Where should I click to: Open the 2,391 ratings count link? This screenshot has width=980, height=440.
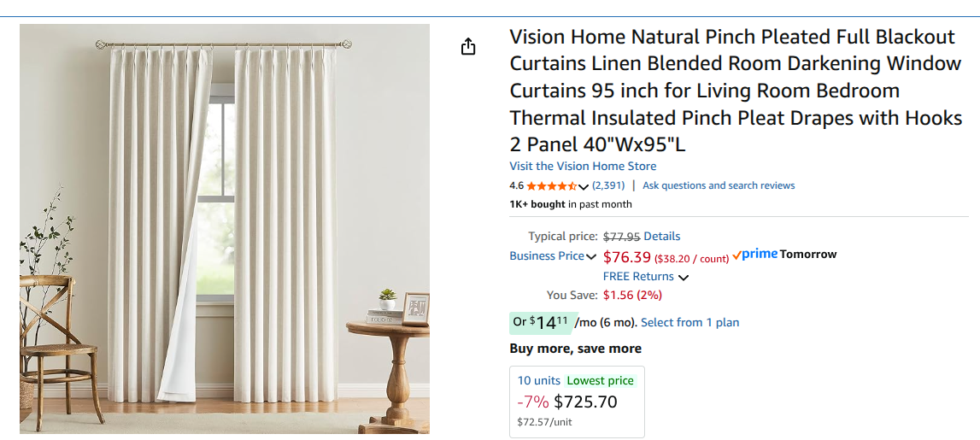608,185
